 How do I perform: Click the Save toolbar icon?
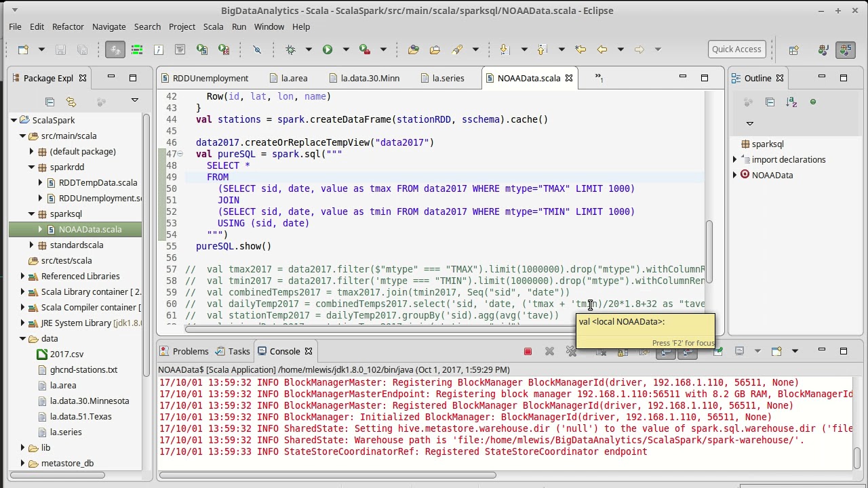60,49
